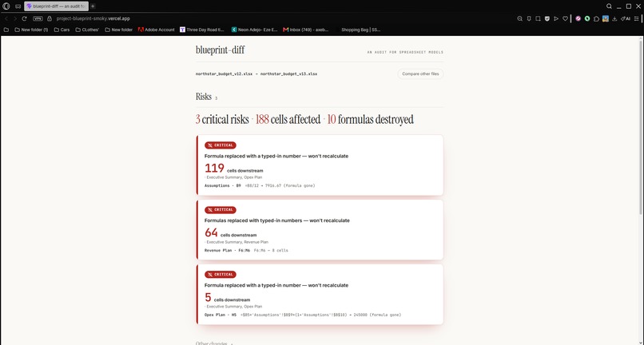The height and width of the screenshot is (345, 644).
Task: Open the downloads icon
Action: (614, 18)
